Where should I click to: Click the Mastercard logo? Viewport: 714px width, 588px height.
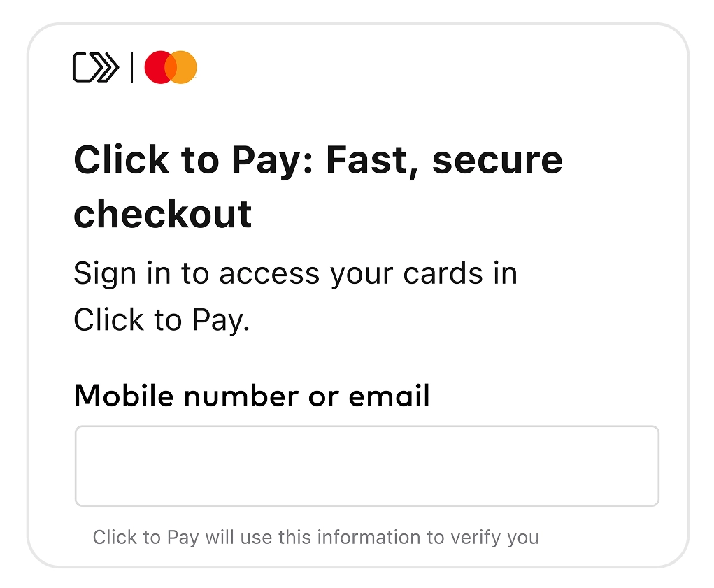point(171,68)
